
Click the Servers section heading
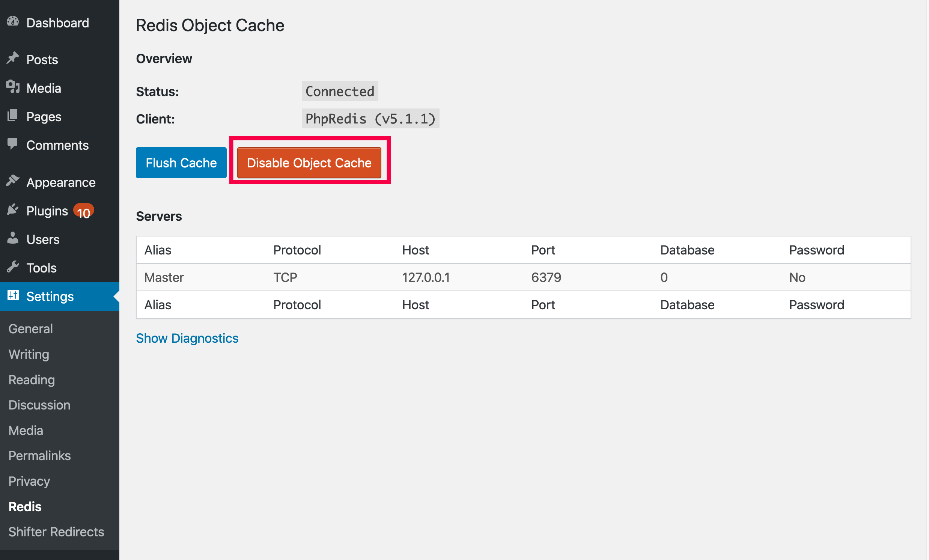(x=159, y=216)
